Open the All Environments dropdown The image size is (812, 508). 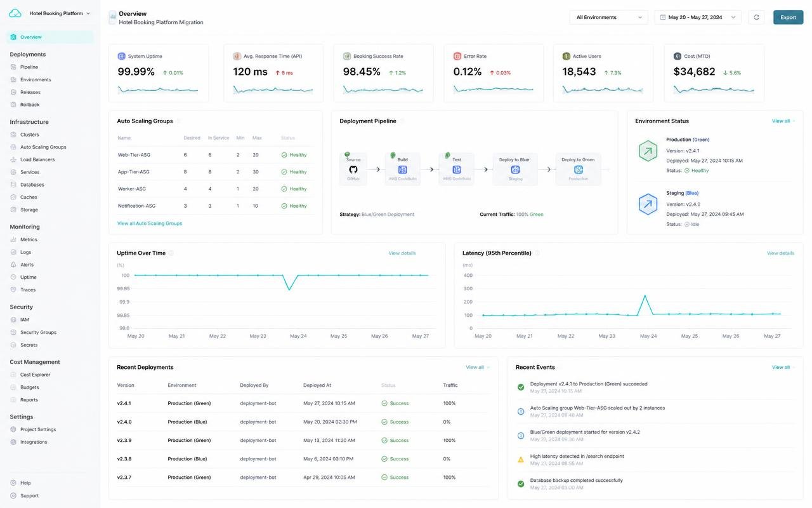coord(608,17)
